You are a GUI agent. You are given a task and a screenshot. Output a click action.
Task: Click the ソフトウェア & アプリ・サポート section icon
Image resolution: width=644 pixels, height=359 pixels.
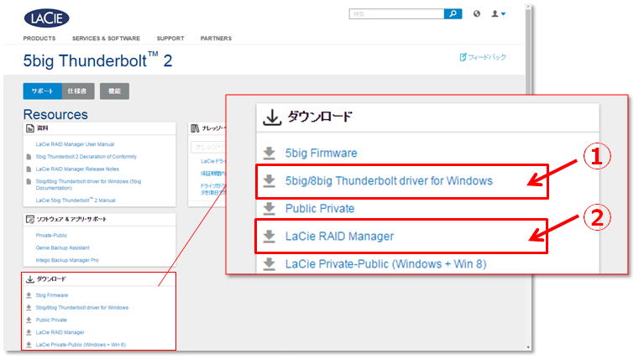(x=30, y=219)
